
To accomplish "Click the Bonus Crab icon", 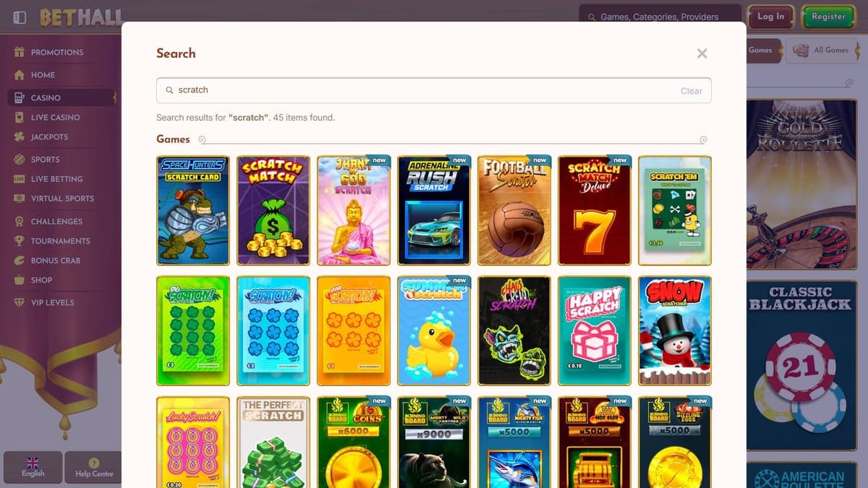I will 19,260.
